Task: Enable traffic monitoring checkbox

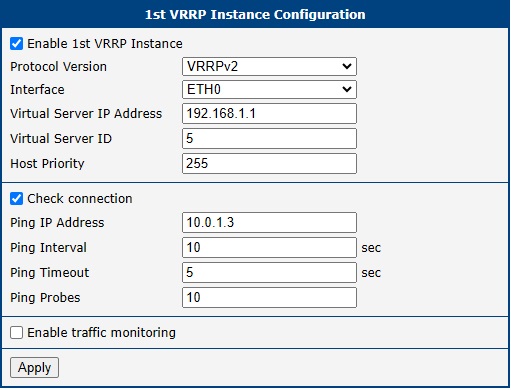Action: (16, 333)
